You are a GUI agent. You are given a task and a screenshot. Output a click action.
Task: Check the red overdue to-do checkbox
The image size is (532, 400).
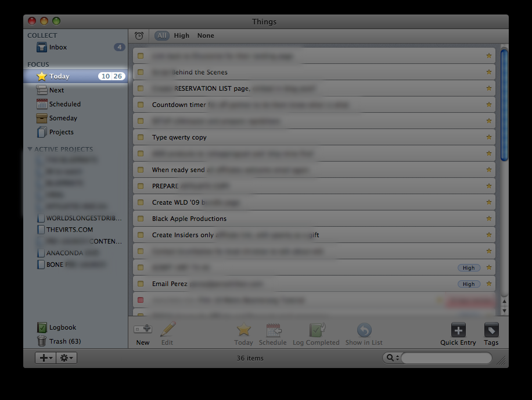pos(141,300)
